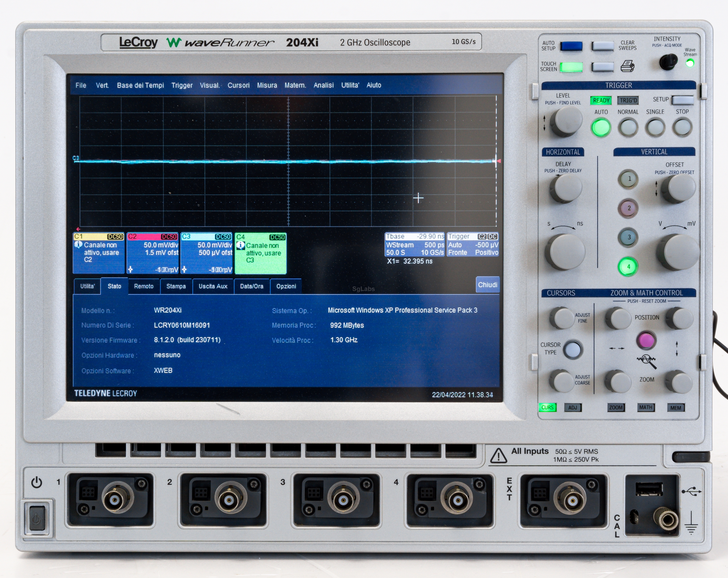Open the Stampa tab
The image size is (728, 578).
(176, 286)
